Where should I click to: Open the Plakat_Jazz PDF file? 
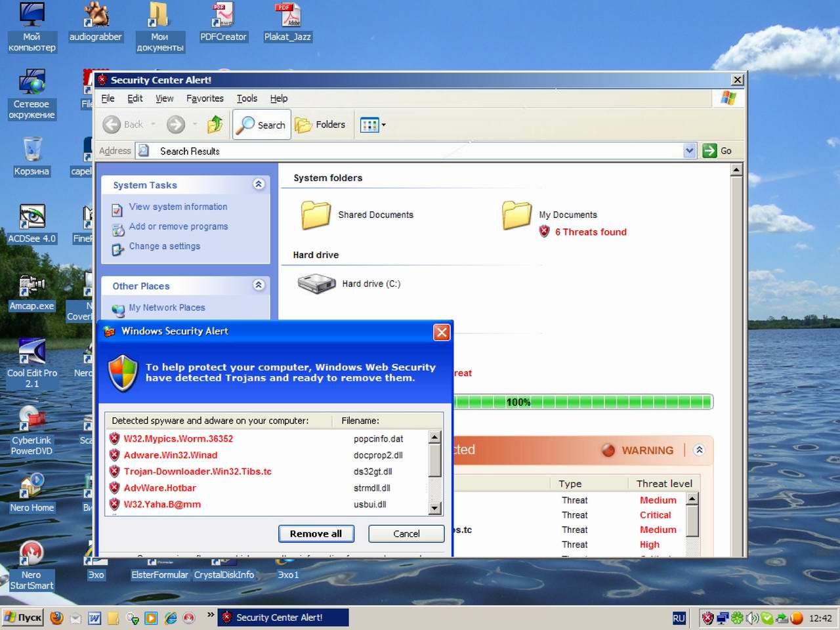point(287,22)
